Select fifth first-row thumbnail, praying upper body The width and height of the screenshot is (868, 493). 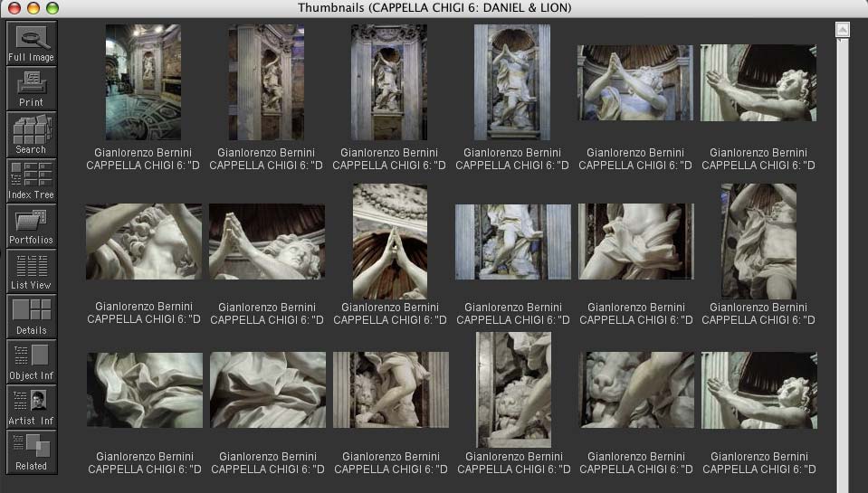(x=635, y=83)
